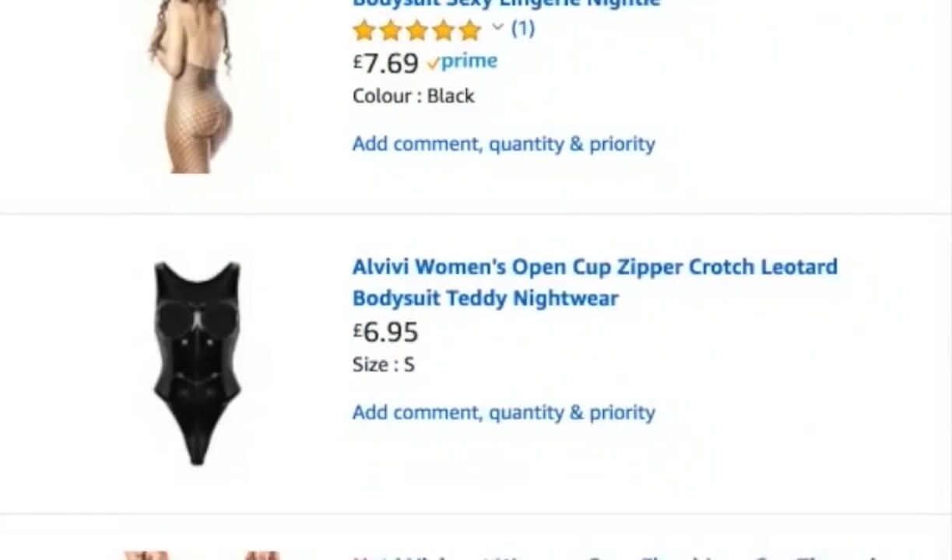Expand the rating chevron next to stars
Screen dimensions: 952x560
point(498,28)
